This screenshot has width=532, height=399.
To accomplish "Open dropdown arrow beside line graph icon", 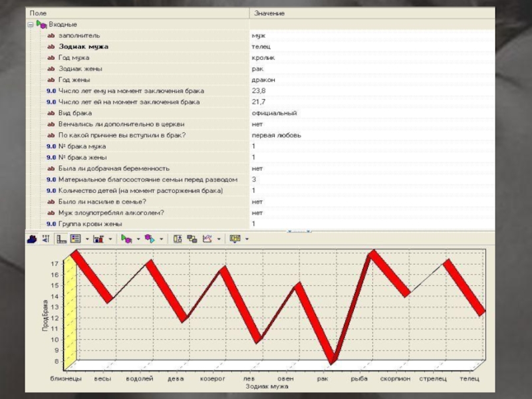I will (217, 238).
